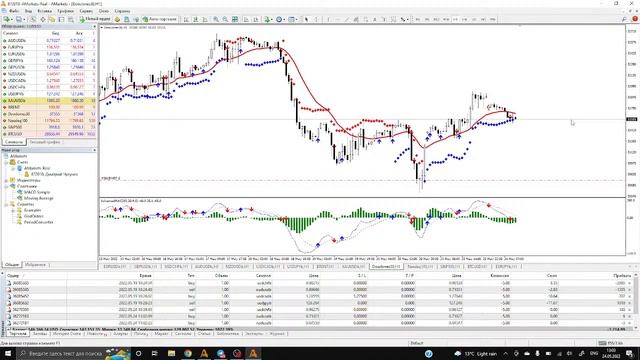Toggle the Navigator window toolbar icon
The image size is (640, 360).
52,19
